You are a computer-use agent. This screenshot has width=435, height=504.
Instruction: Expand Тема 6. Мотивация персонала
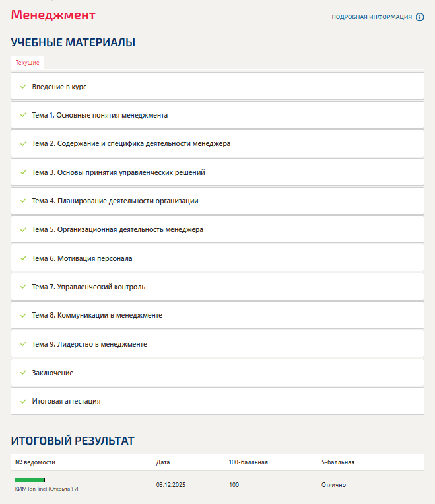coord(82,258)
